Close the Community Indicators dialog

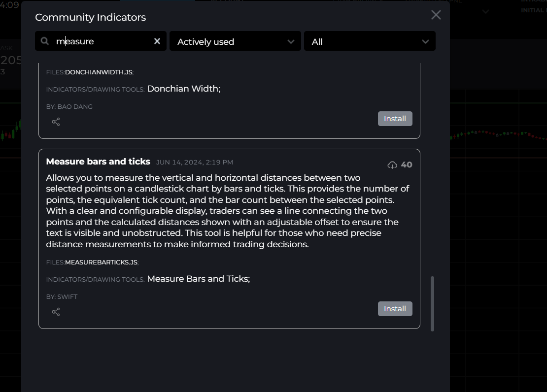pos(436,15)
